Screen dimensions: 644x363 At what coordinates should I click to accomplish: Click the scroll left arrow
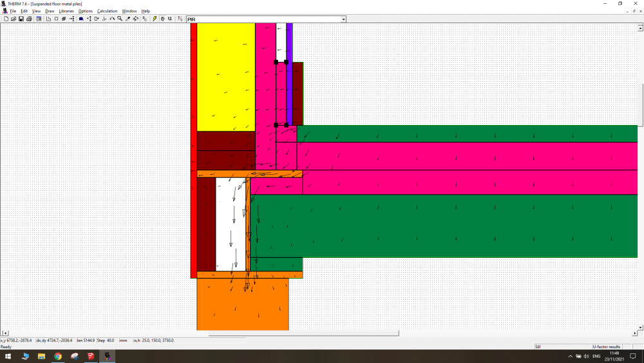point(5,333)
